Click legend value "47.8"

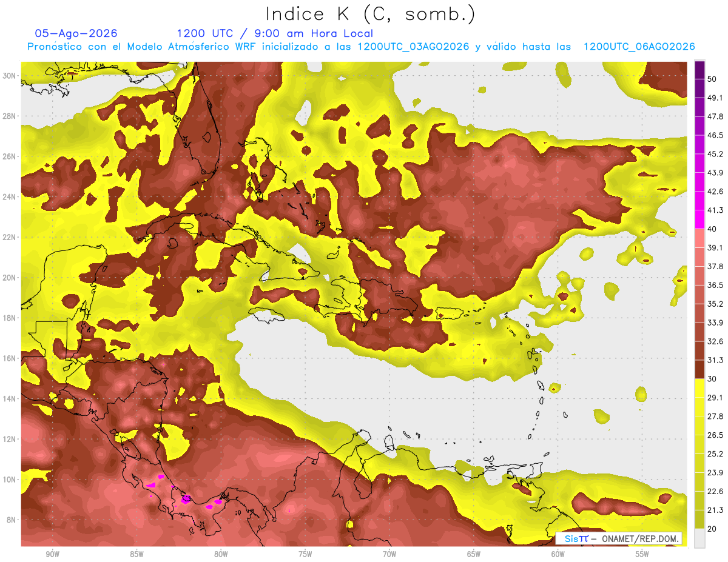(715, 116)
